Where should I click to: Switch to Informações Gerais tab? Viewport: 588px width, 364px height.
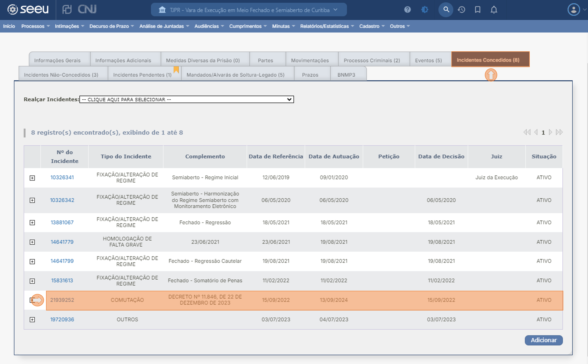point(59,59)
